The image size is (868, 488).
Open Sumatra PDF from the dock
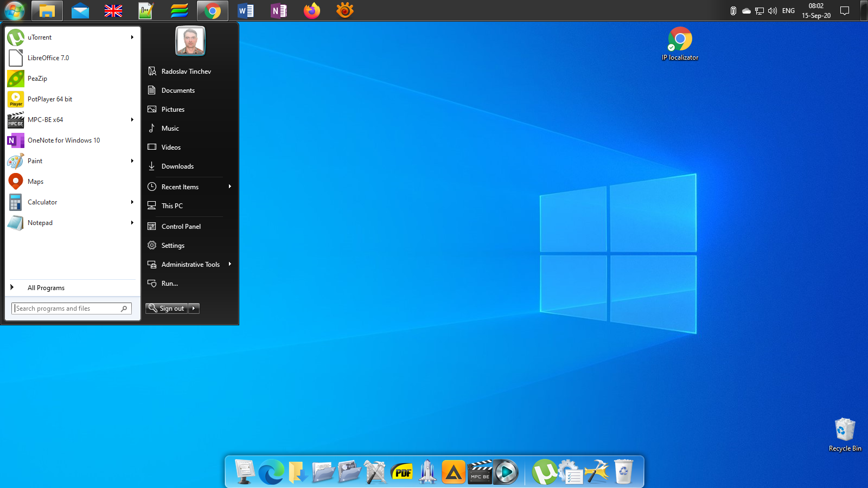[x=402, y=472]
